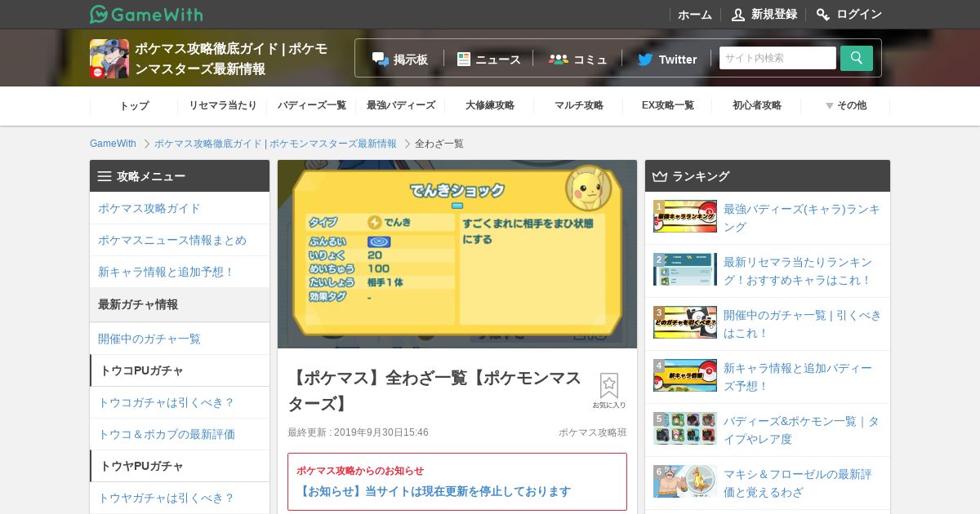The width and height of the screenshot is (980, 514).
Task: Open 新キャラ情報と追加予想！ sidebar link
Action: [180, 272]
